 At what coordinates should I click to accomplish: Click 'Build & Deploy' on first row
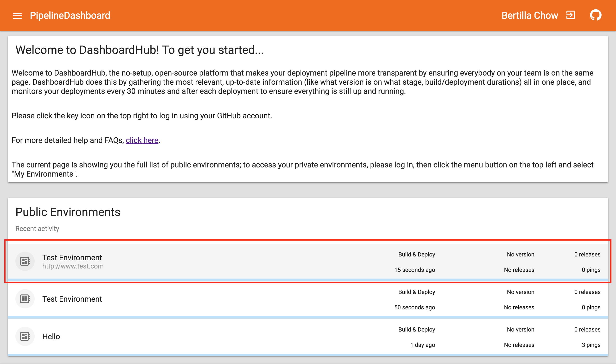point(416,254)
